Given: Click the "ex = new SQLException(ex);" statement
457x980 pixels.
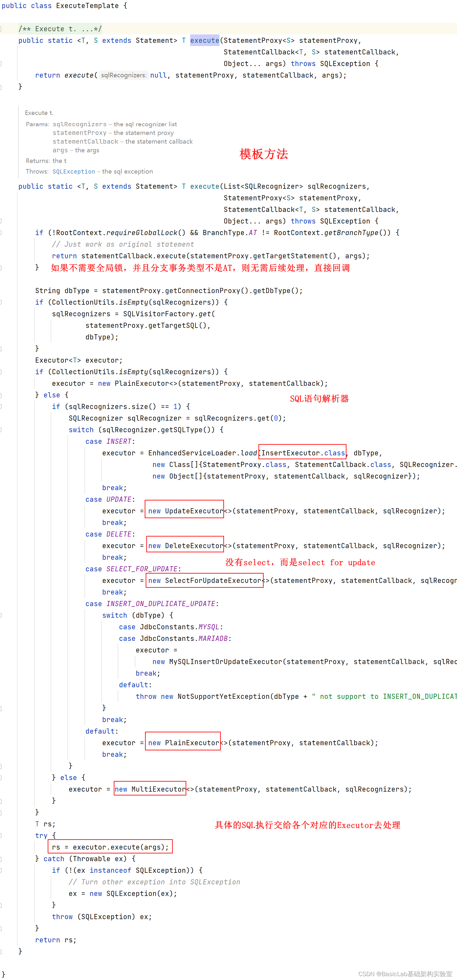Looking at the screenshot, I should click(123, 894).
